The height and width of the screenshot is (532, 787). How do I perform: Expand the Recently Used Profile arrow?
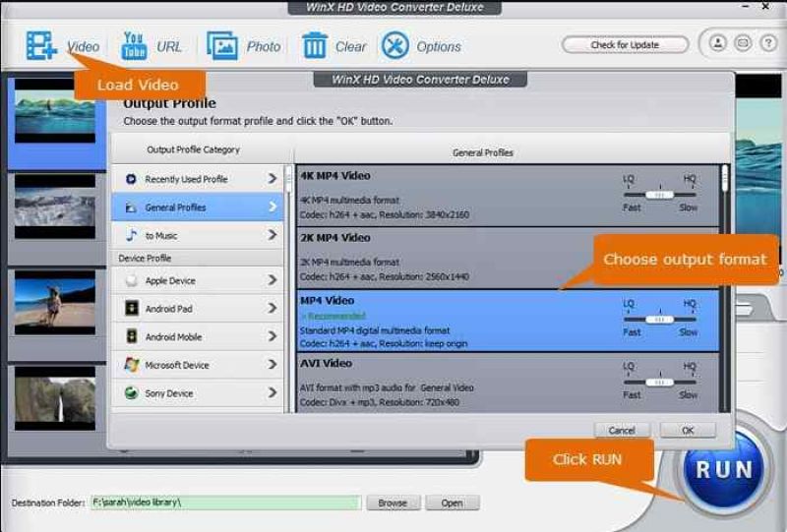272,179
